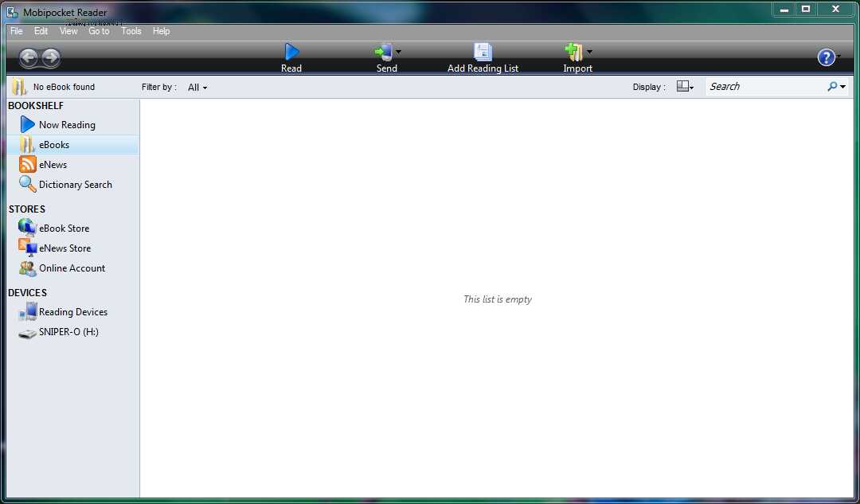Screen dimensions: 860x504
Task: Open Dictionary Search label
Action: (x=75, y=185)
